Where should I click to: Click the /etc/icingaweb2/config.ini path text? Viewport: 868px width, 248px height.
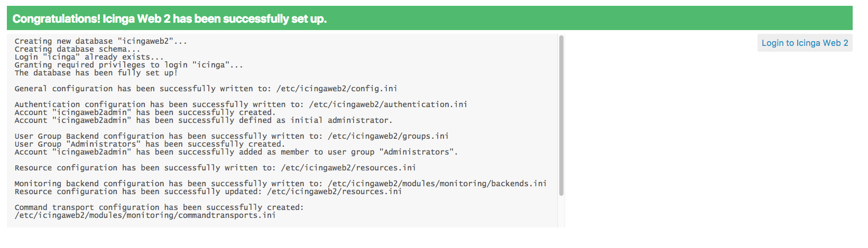click(x=336, y=89)
